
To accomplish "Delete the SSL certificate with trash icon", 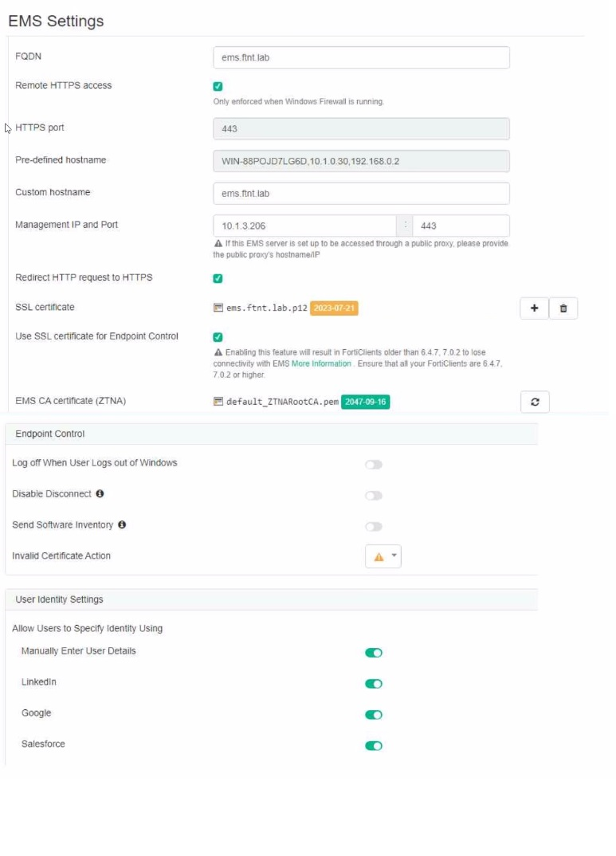I will coord(563,308).
